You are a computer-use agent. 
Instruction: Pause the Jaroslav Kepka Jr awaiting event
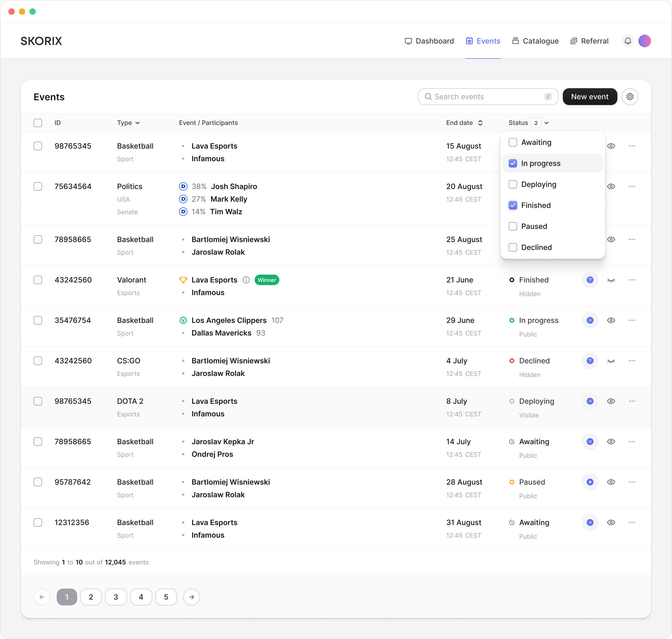click(590, 441)
